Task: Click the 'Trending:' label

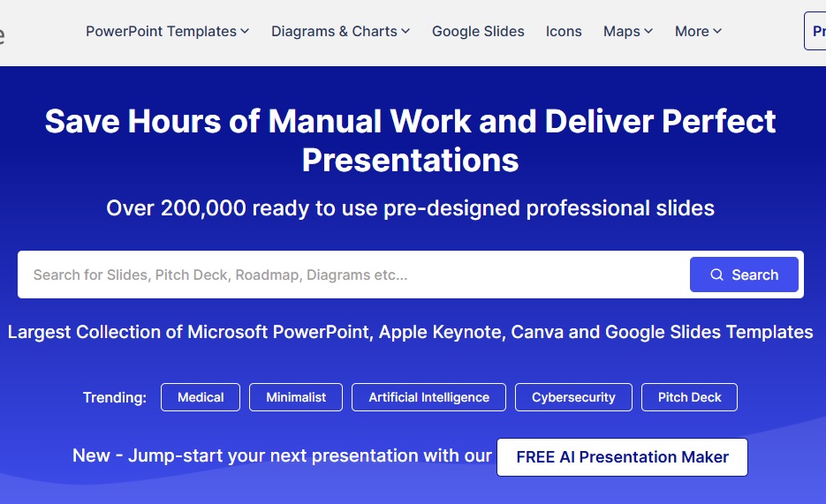Action: tap(115, 397)
